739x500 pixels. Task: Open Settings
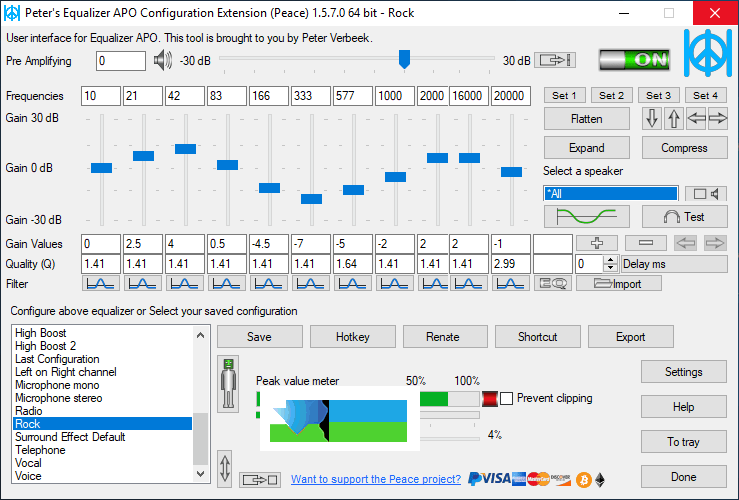[683, 372]
